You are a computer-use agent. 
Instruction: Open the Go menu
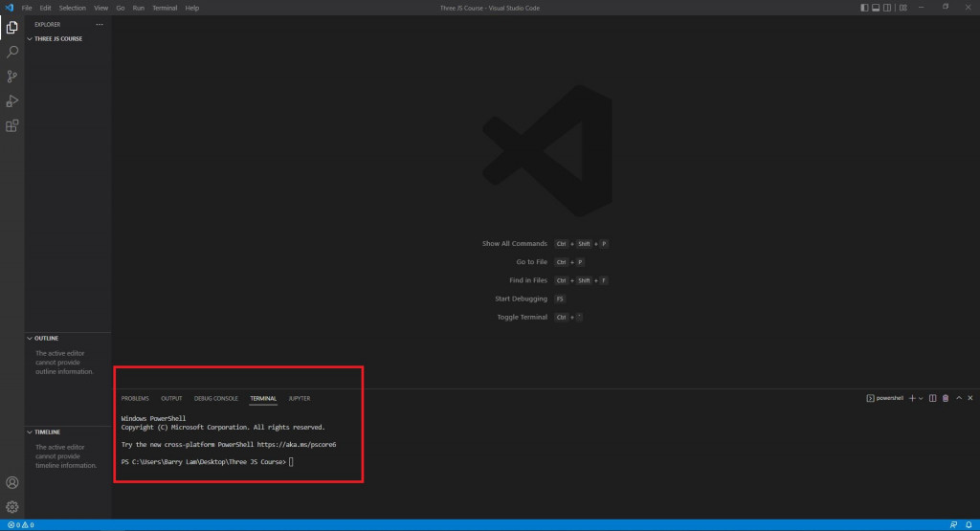[120, 8]
